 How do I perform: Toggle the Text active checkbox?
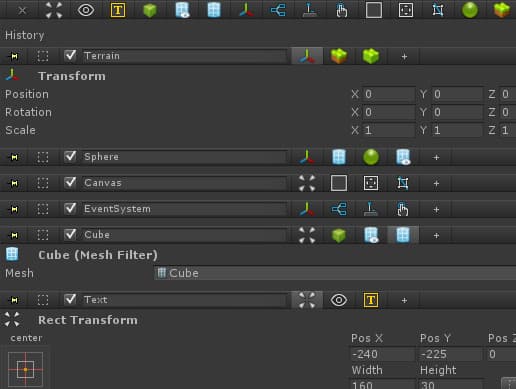tap(70, 299)
